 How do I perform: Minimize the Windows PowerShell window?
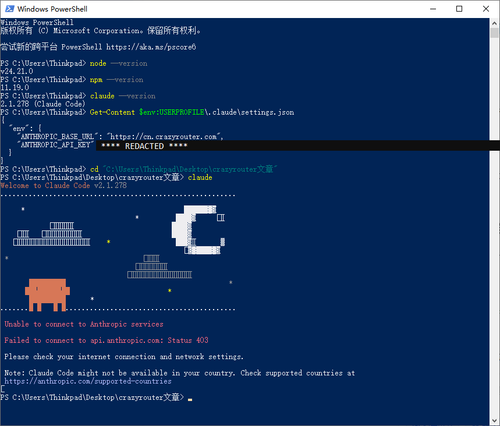point(433,9)
